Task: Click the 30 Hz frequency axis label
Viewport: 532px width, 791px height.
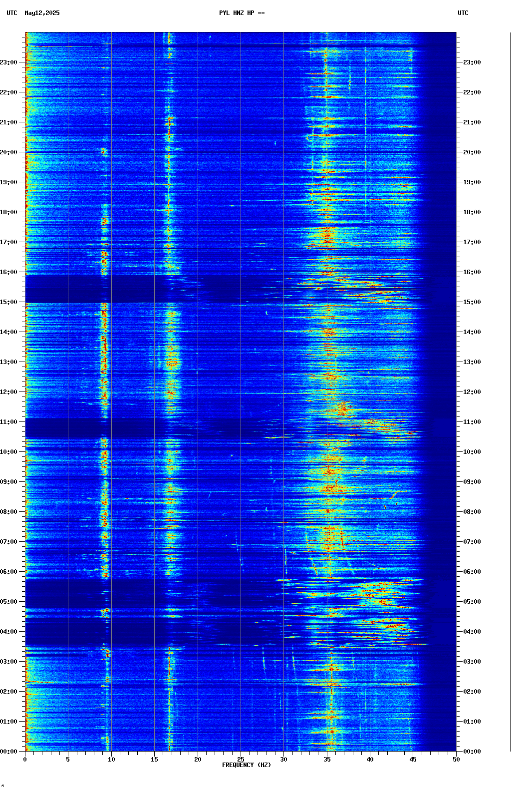Action: coord(283,760)
